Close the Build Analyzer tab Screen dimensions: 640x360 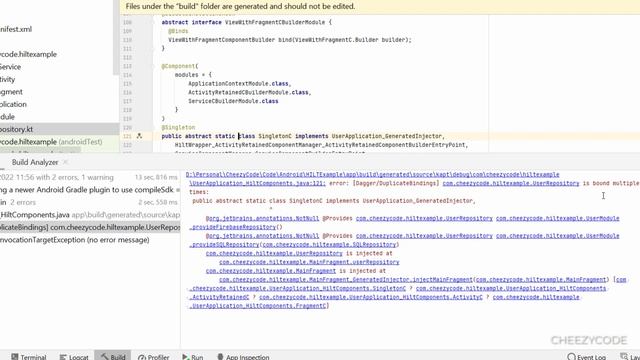pos(65,162)
